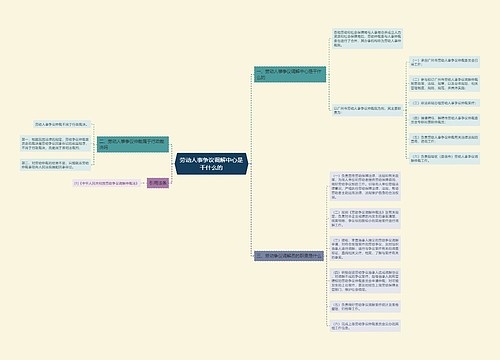Image resolution: width=500 pixels, height=360 pixels.
Task: Select teal branch node 二、劳动人事争议仲裁属于行政裁决吗
Action: point(133,144)
